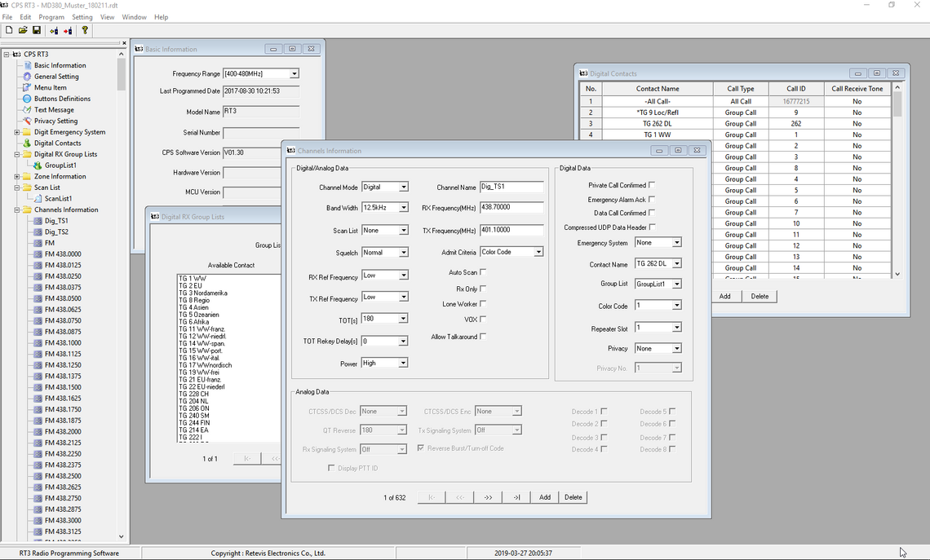Viewport: 930px width, 560px height.
Task: Open the Band Width dropdown
Action: pos(403,207)
